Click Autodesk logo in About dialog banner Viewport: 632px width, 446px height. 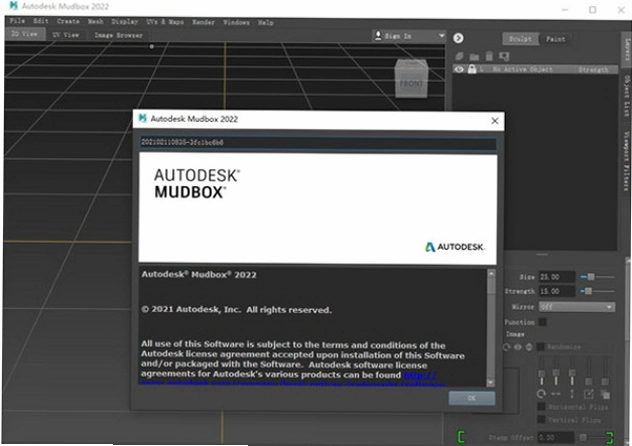click(x=455, y=247)
